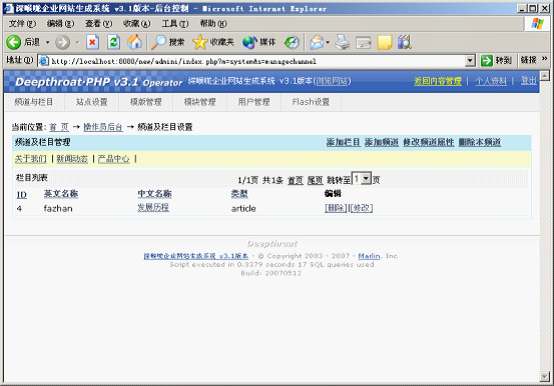Click the 首页 pagination link
Image resolution: width=554 pixels, height=386 pixels.
click(295, 180)
